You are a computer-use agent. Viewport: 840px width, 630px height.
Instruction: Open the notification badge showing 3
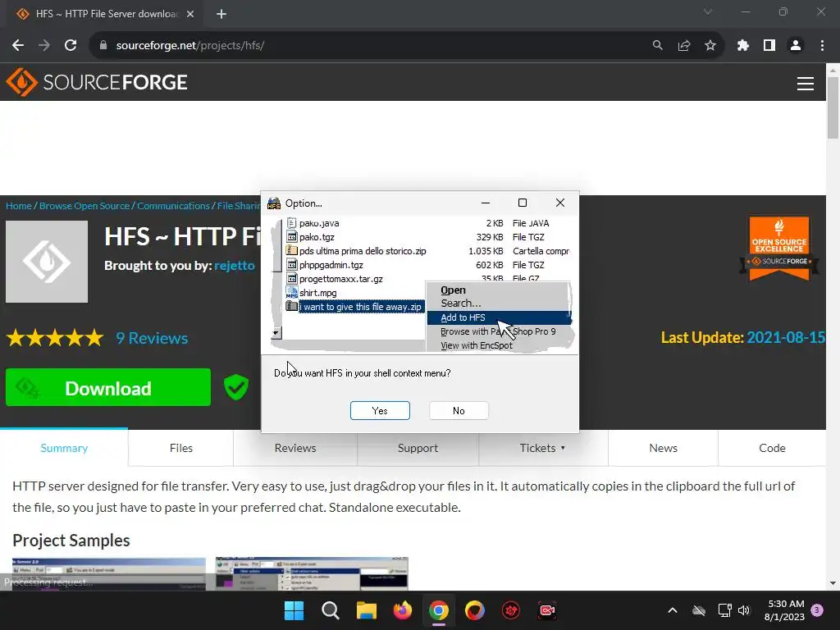[817, 609]
